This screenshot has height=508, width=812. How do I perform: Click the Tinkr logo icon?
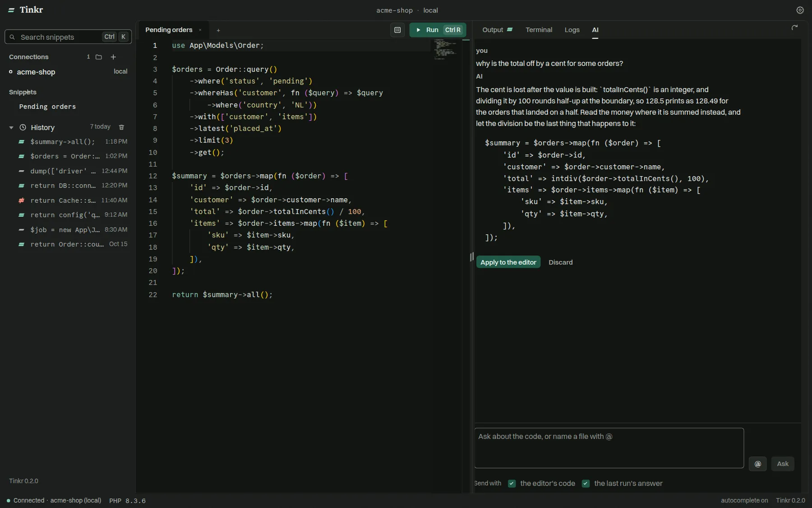(11, 10)
